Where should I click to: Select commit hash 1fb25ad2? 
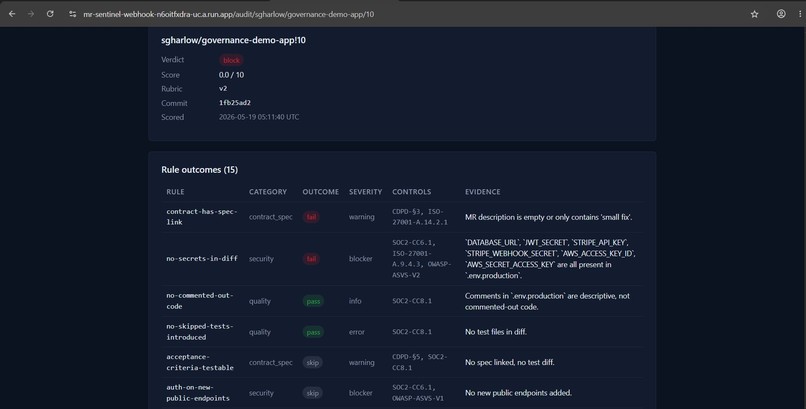coord(235,103)
